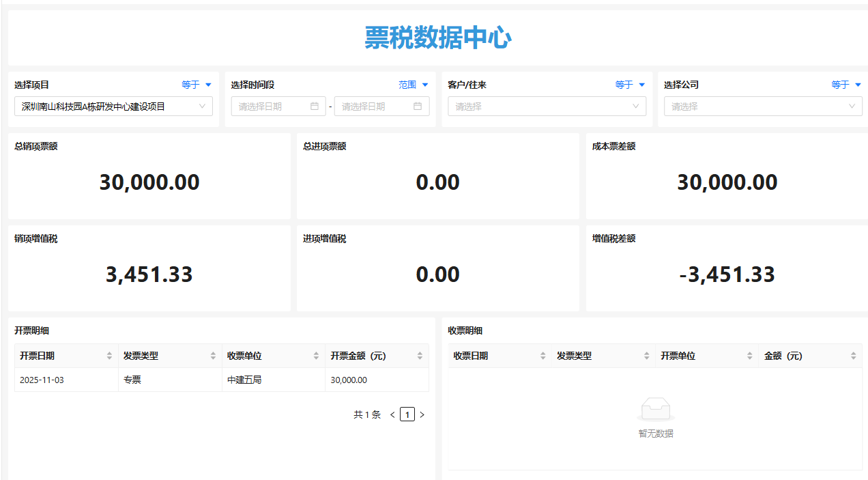
Task: Go to previous page in 开票明细 pagination
Action: click(x=392, y=414)
